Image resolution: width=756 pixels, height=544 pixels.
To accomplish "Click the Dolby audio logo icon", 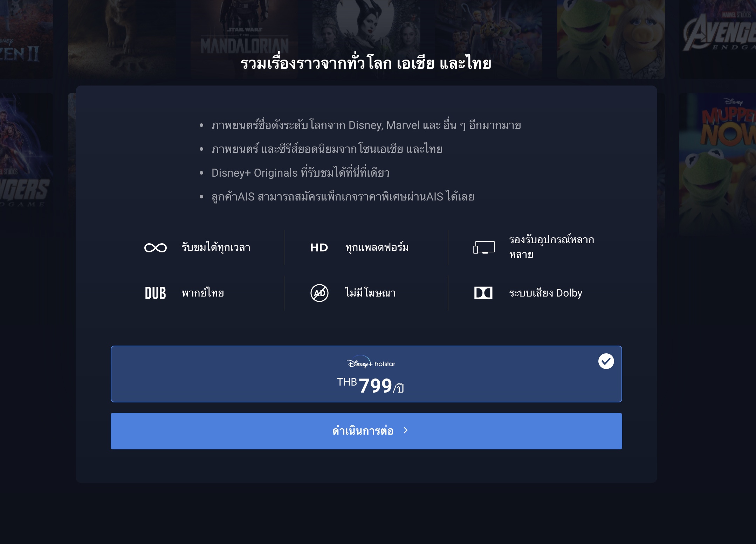I will [483, 293].
